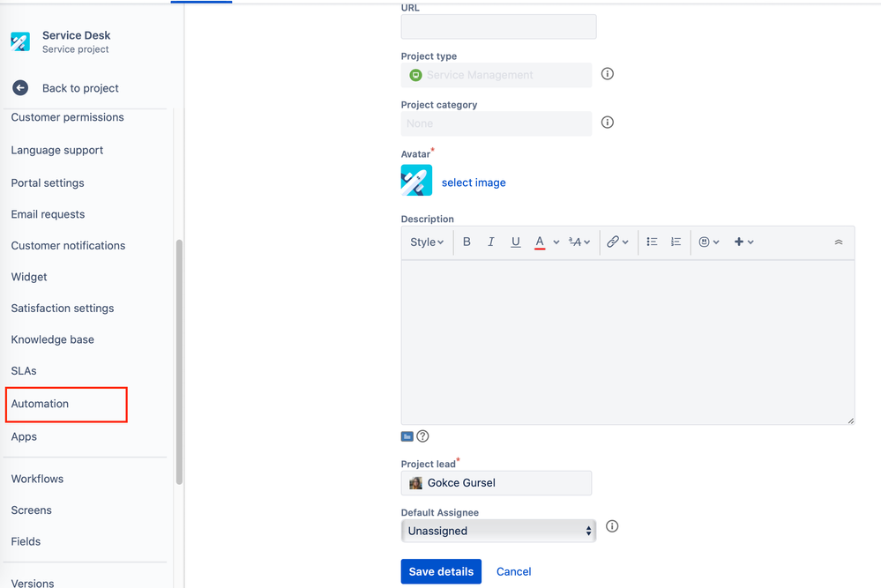Click the select image link
This screenshot has height=588, width=881.
point(474,182)
